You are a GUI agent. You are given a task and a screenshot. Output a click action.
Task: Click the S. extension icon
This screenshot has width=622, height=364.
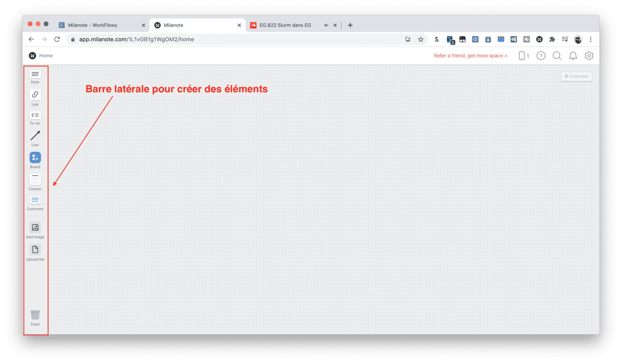[x=437, y=39]
